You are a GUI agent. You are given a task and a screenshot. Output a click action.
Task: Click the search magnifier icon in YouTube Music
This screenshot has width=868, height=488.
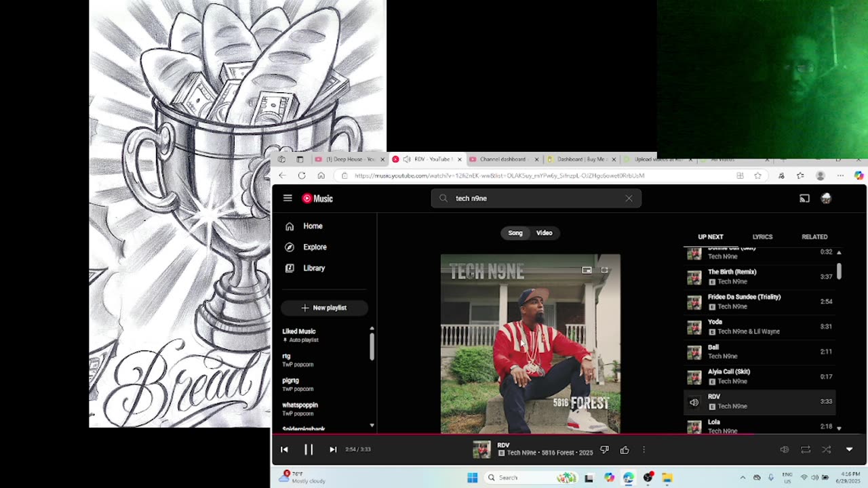[443, 199]
